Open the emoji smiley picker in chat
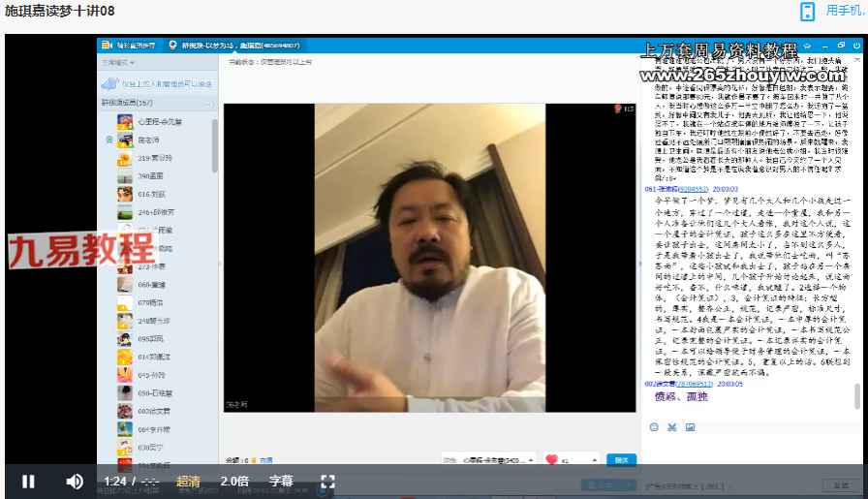Image resolution: width=868 pixels, height=499 pixels. [x=654, y=427]
